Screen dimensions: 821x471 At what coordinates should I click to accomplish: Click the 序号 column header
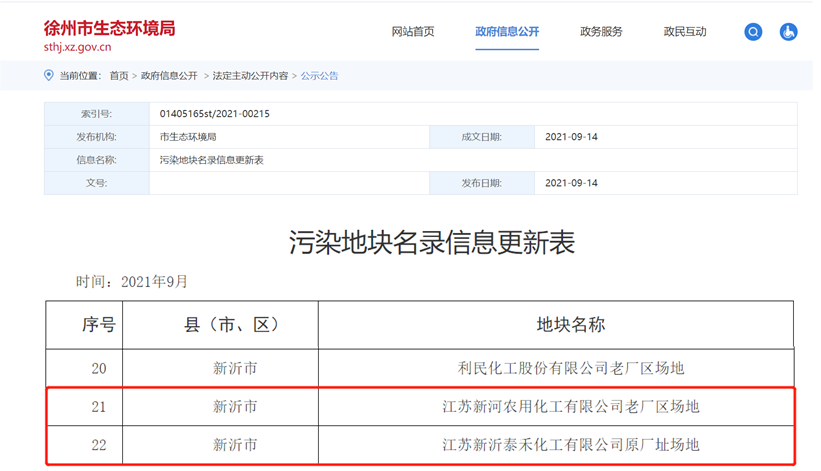tap(84, 324)
